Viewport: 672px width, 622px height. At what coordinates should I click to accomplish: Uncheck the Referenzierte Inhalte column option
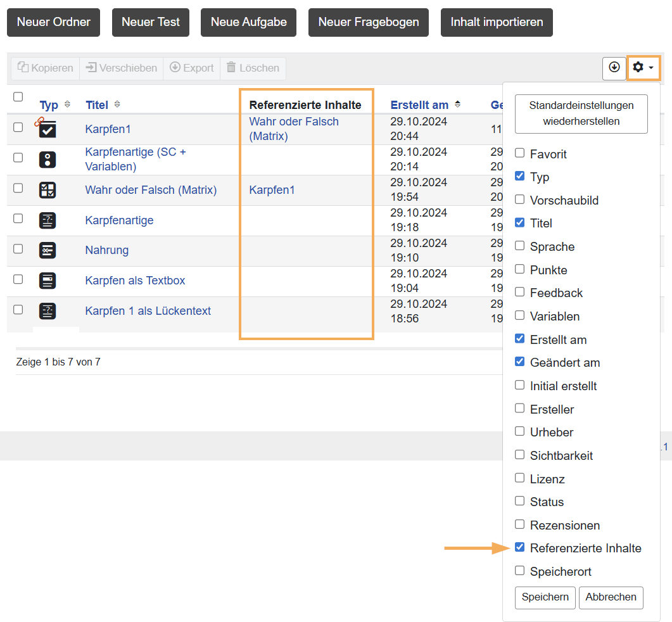519,547
